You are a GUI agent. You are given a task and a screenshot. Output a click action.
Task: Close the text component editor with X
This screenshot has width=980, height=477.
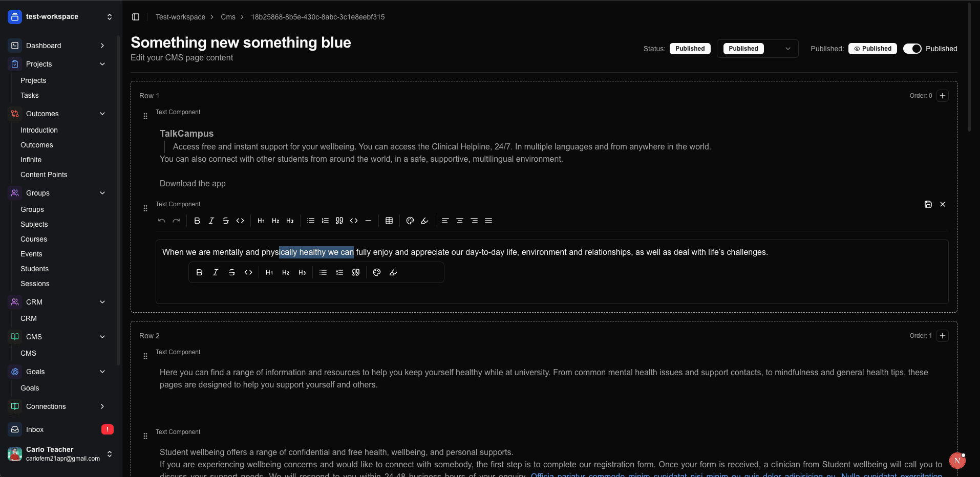[943, 204]
